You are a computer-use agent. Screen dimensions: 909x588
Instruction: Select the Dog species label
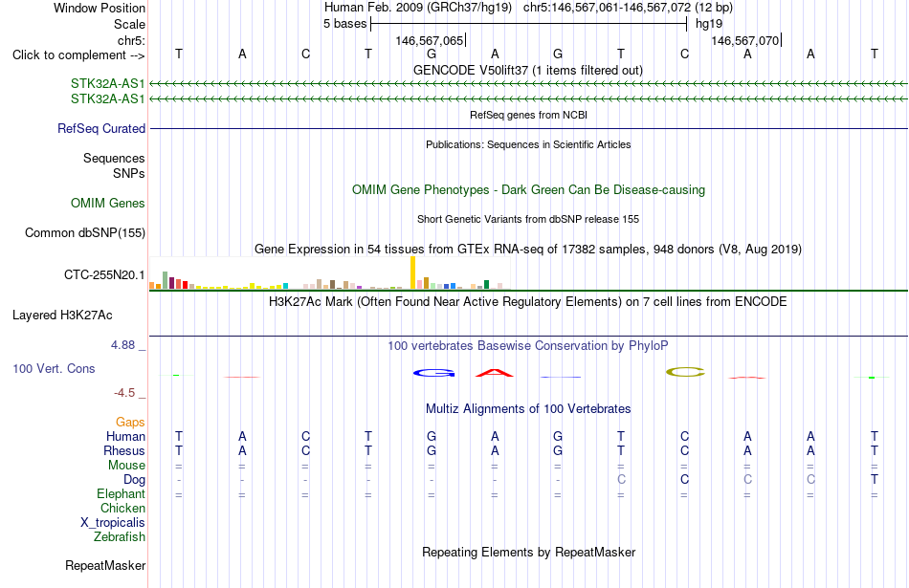[x=135, y=480]
